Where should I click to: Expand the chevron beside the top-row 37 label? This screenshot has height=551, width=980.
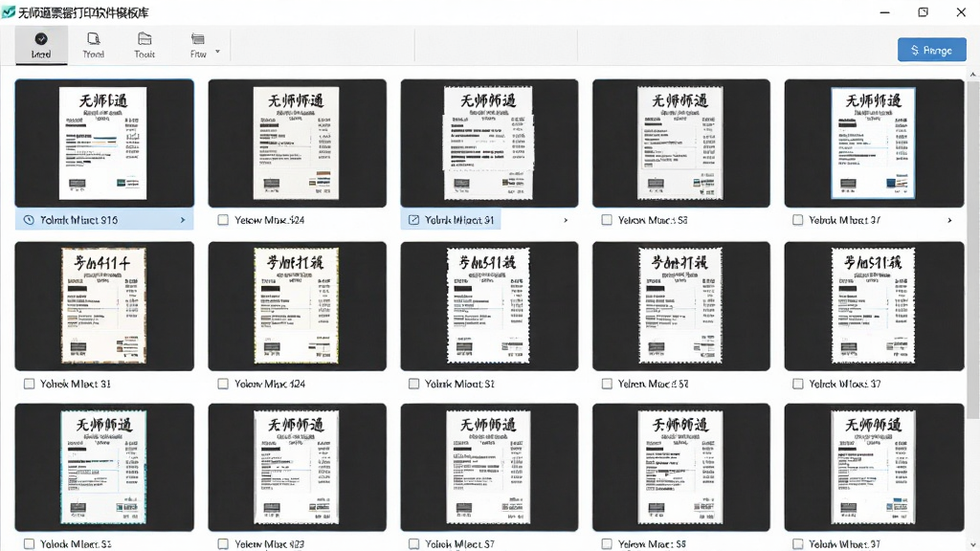tap(949, 220)
